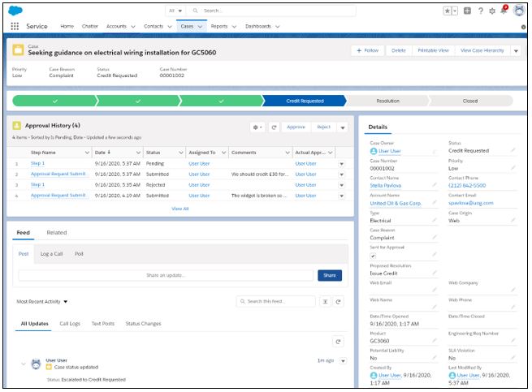Screen dimensions: 532x392
Task: Open the setup gear icon in header
Action: [492, 11]
